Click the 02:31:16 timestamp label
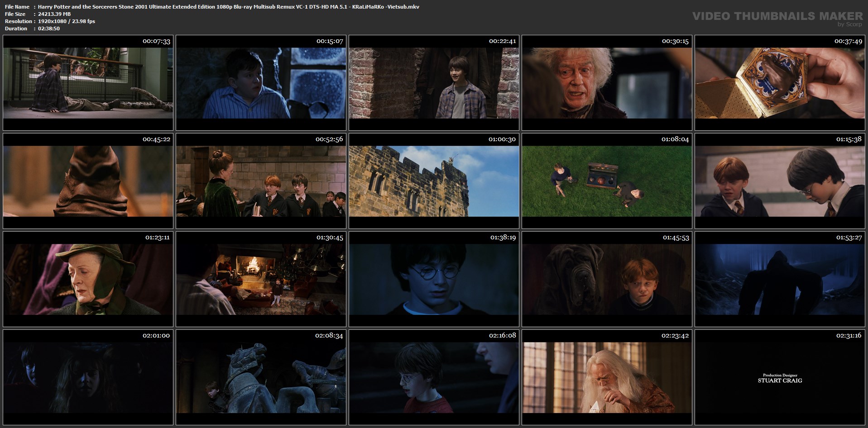 [x=849, y=336]
